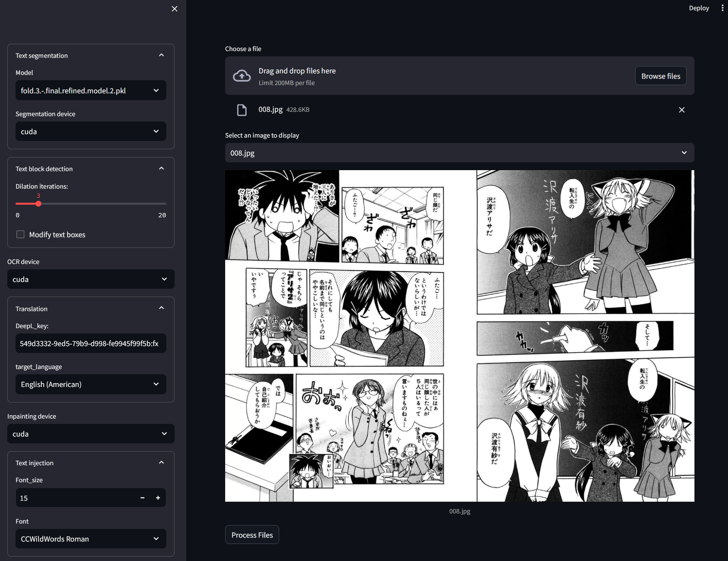Click the cloud upload icon
Viewport: 728px width, 561px height.
[x=242, y=76]
